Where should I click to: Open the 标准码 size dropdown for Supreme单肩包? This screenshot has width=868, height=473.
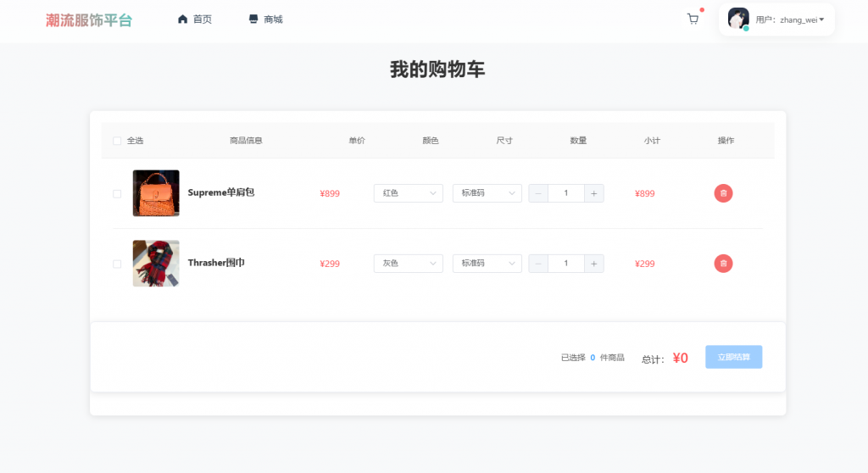coord(487,193)
